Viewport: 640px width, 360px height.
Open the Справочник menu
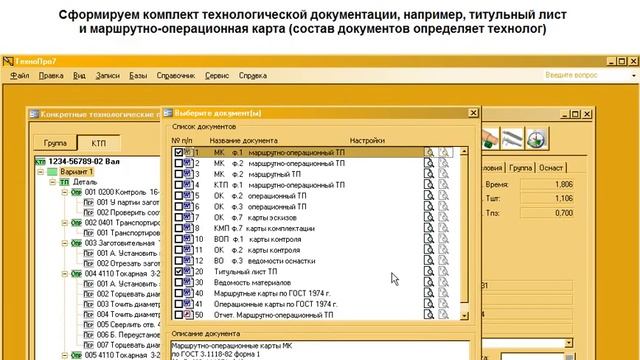click(176, 76)
